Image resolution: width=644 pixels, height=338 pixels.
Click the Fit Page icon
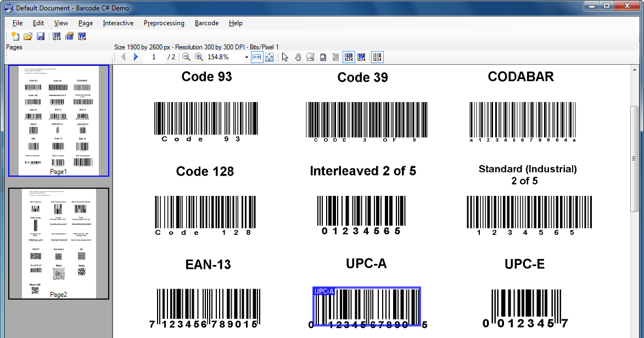coord(269,57)
